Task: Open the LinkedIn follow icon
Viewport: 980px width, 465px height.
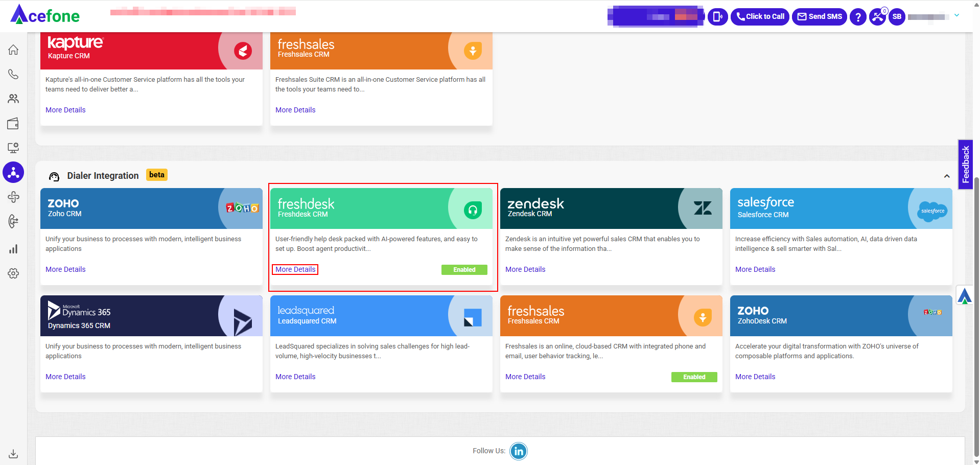Action: click(519, 451)
